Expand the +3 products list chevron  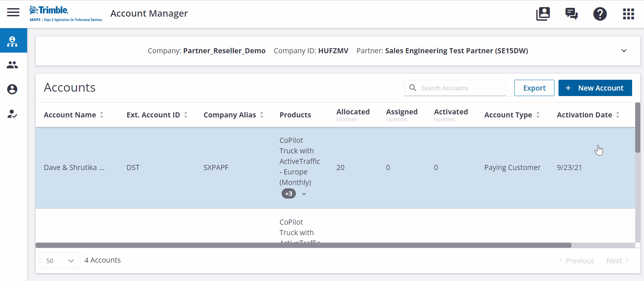(304, 194)
